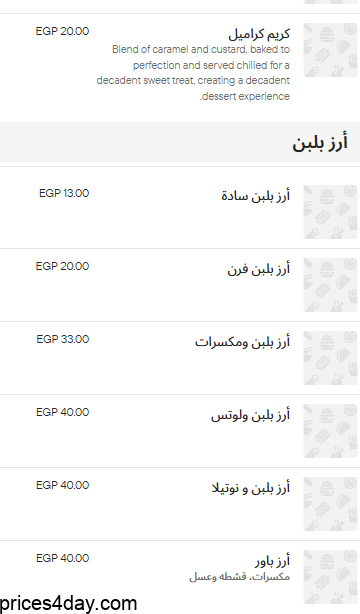Click the أرز بلبن و نوتيلا thumbnail icon
Screen dimensions: 360x614
point(330,504)
